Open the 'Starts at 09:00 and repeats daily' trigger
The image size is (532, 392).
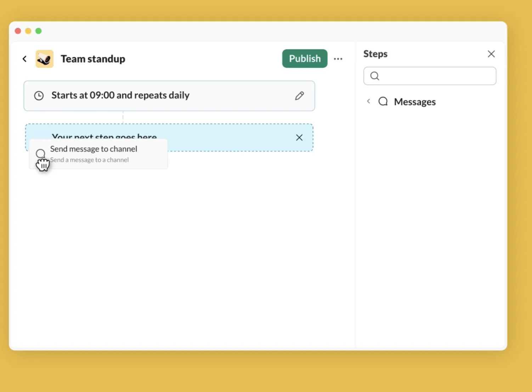click(x=169, y=96)
